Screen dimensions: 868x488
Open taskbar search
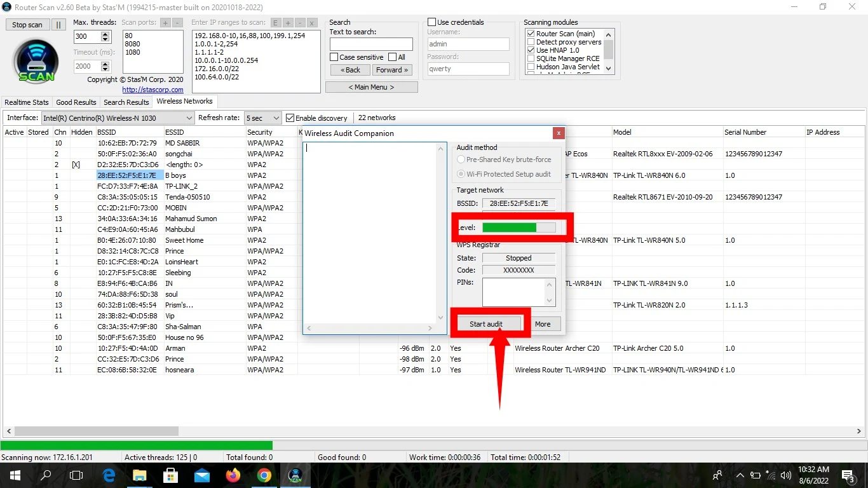(46, 475)
